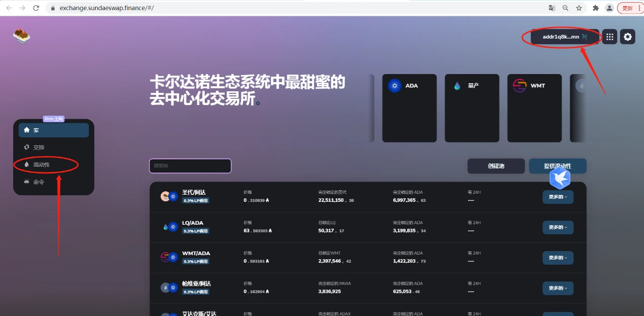Image resolution: width=644 pixels, height=316 pixels.
Task: Expand 更多的 dropdown for 圣代/阿达 pool
Action: tap(558, 197)
